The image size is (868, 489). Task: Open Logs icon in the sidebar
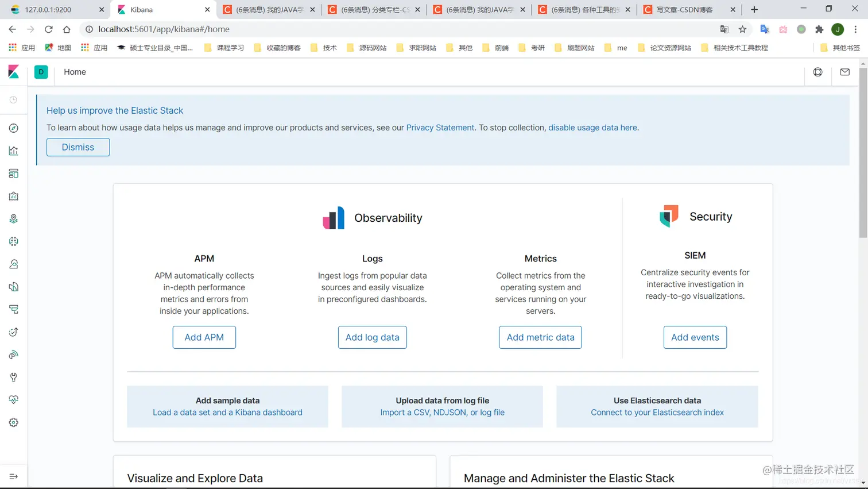[14, 287]
